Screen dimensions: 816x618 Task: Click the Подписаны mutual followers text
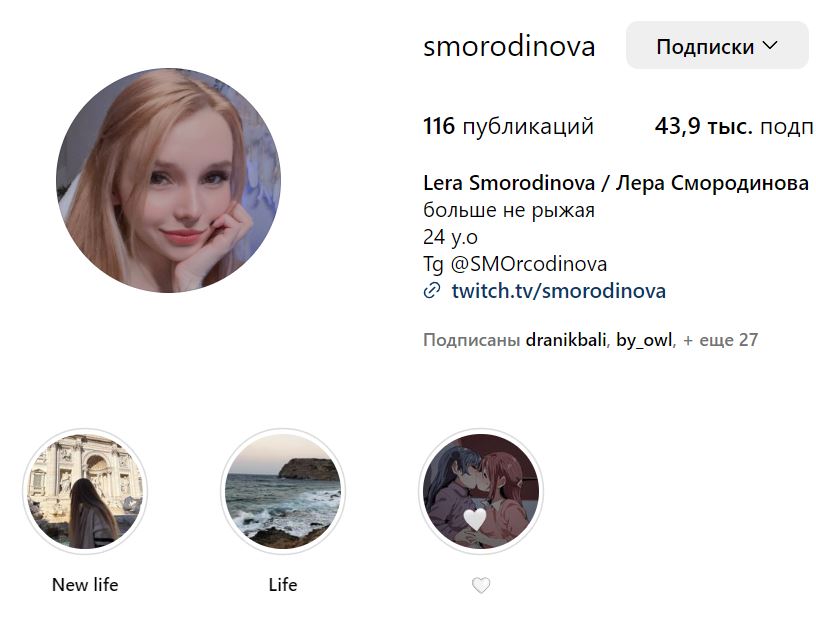471,340
